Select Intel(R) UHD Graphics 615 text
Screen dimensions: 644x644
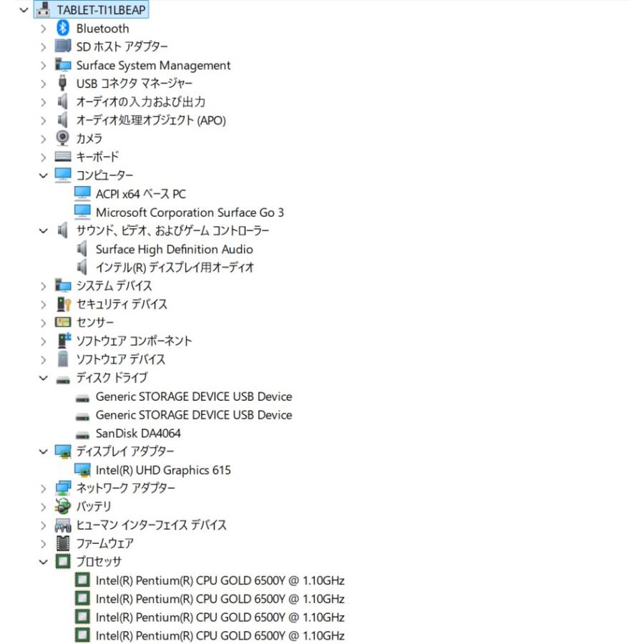point(163,470)
